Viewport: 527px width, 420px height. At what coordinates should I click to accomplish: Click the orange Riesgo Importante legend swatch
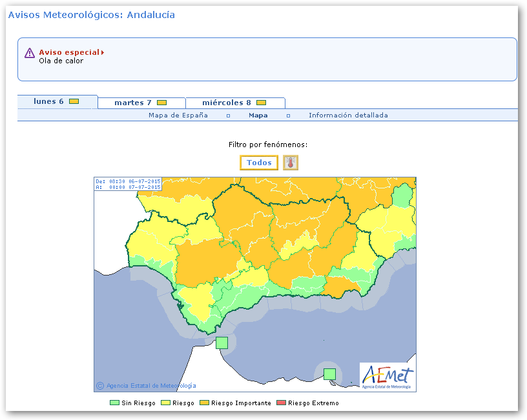[x=205, y=403]
